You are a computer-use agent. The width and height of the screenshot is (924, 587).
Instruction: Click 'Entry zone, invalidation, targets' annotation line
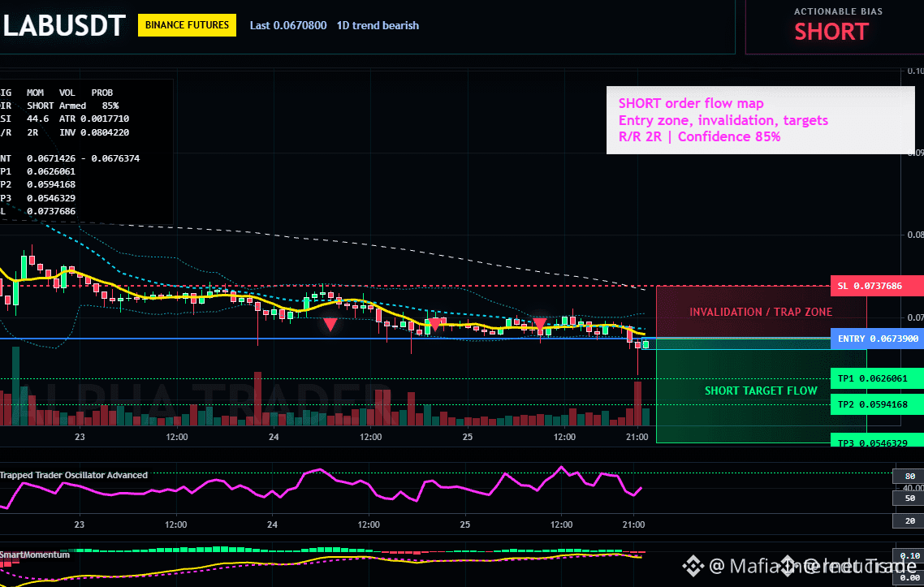tap(723, 120)
